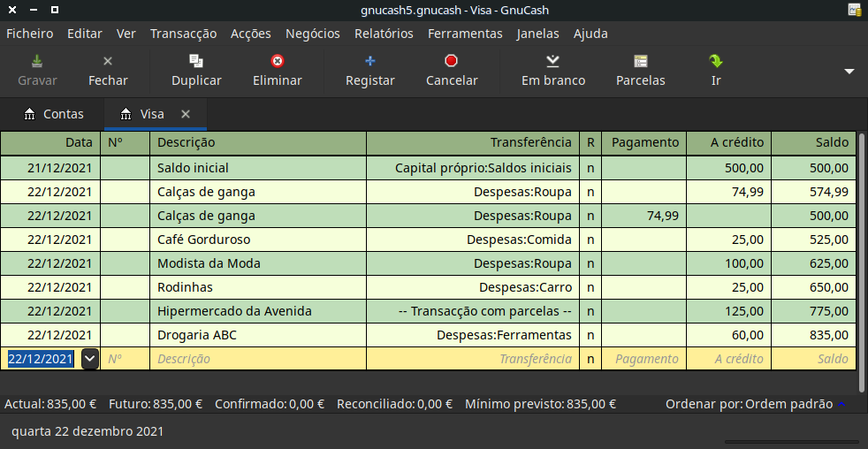Jump to blank row with Em branco
The width and height of the screenshot is (868, 449).
pos(552,62)
